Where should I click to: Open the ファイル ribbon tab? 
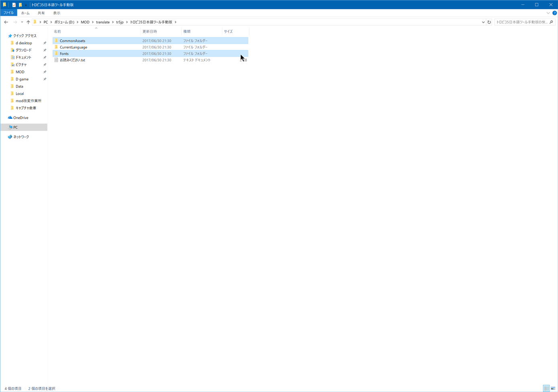[x=8, y=13]
